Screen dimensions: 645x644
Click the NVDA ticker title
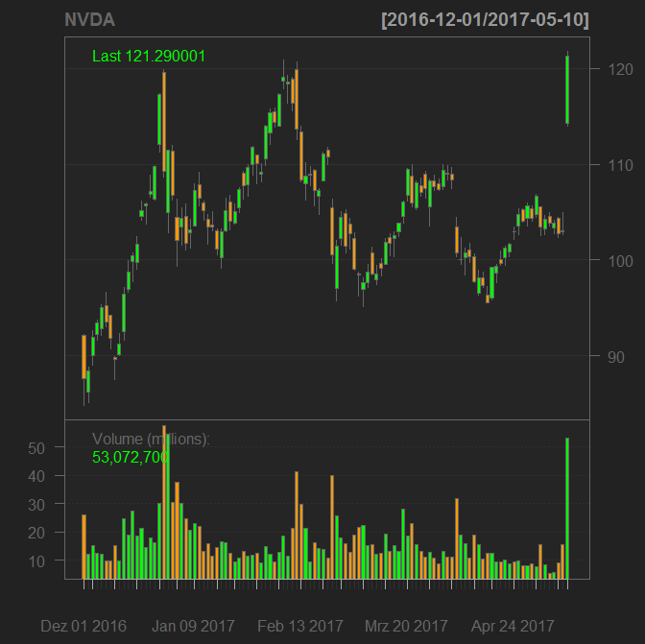[x=86, y=20]
